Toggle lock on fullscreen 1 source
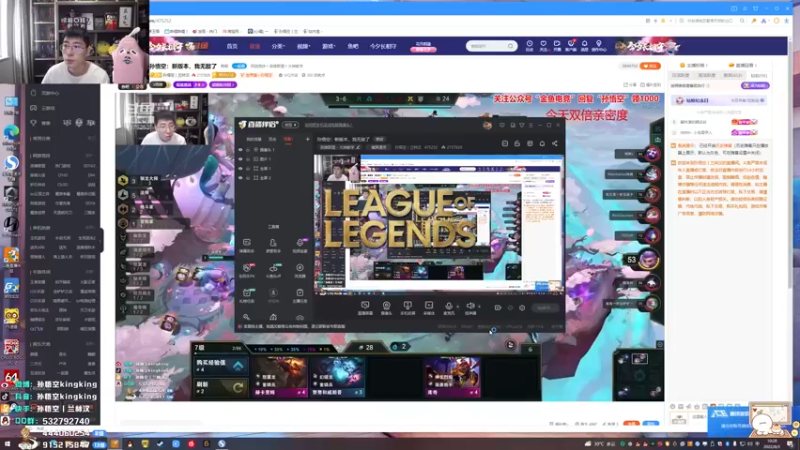The image size is (800, 450). (248, 168)
